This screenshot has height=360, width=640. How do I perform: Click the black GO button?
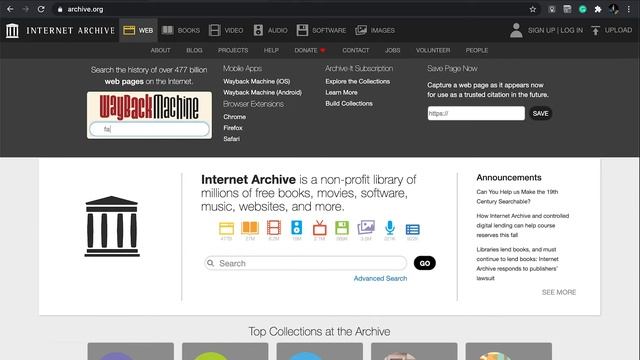[424, 263]
